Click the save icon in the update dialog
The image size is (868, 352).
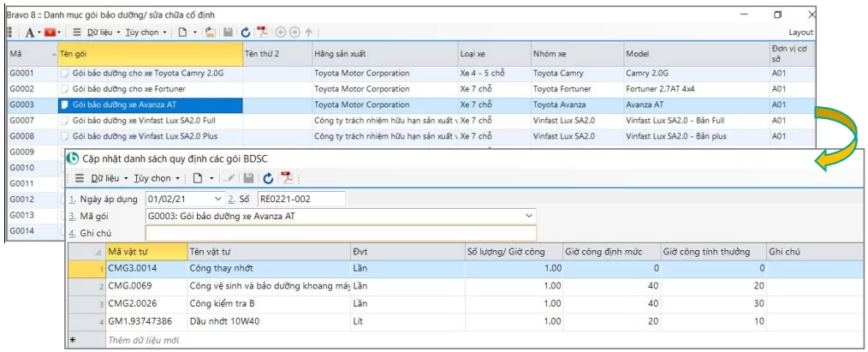tap(248, 178)
